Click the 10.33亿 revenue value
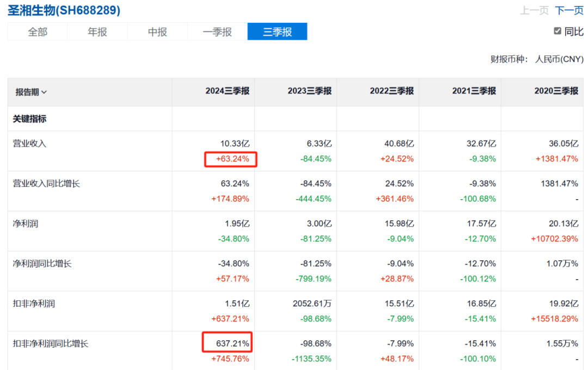588x370 pixels. 235,144
